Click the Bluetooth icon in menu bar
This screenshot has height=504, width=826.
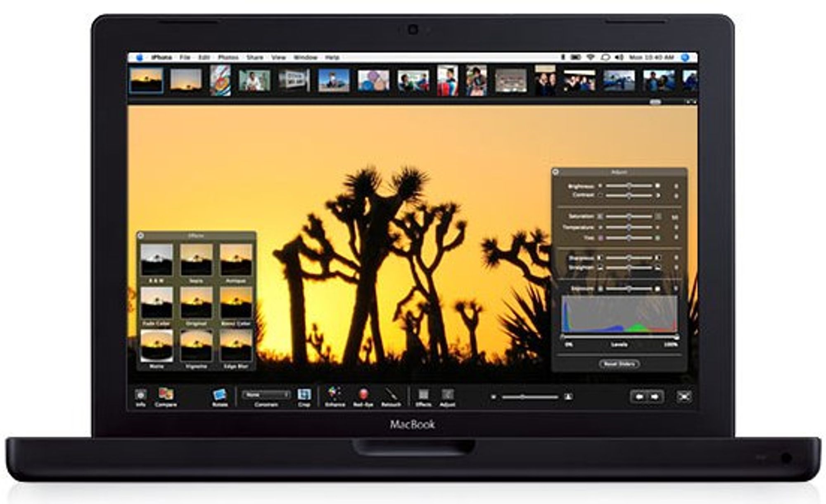click(563, 57)
